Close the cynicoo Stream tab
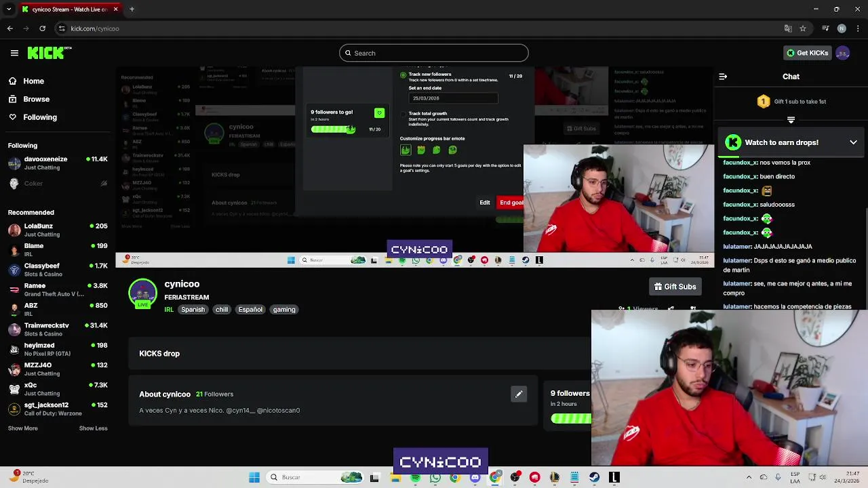Image resolution: width=868 pixels, height=488 pixels. pyautogui.click(x=115, y=9)
